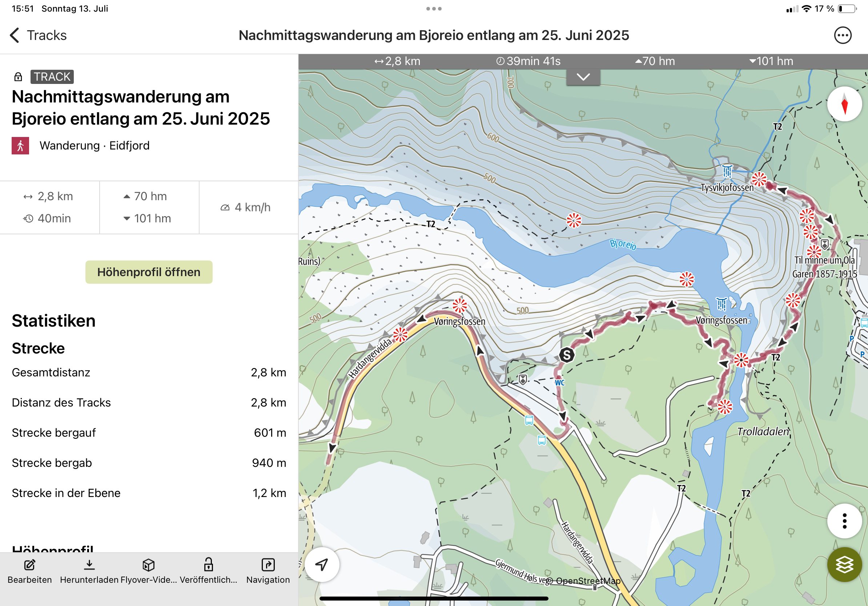This screenshot has height=606, width=868.
Task: Open Flyover-Video cube icon
Action: [148, 565]
